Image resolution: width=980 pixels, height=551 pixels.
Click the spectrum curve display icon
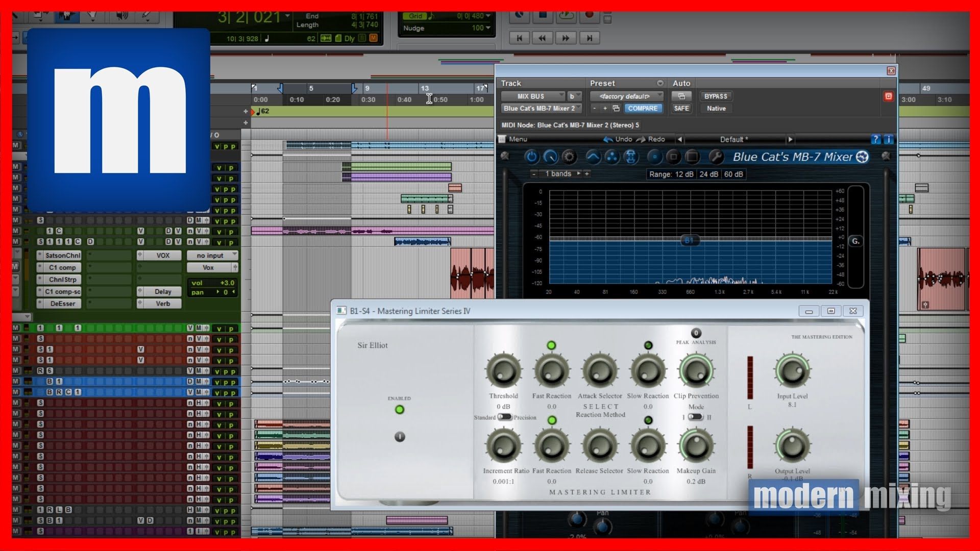(x=593, y=157)
